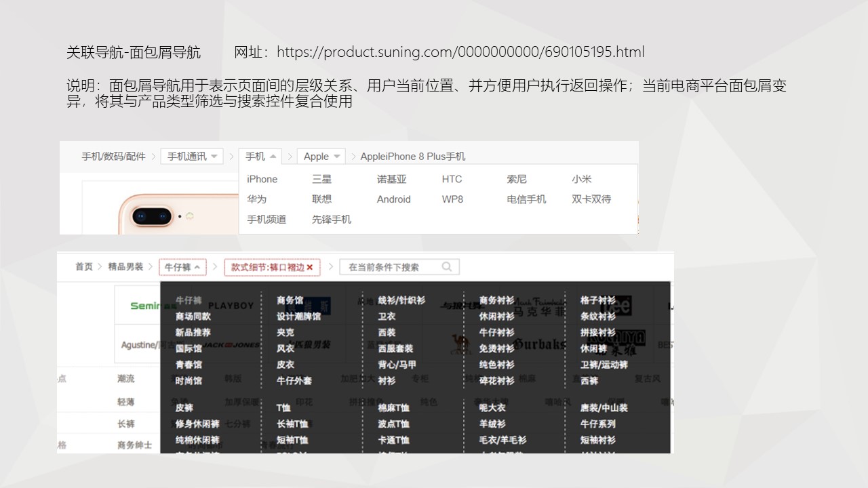Select 夹克 category

285,333
